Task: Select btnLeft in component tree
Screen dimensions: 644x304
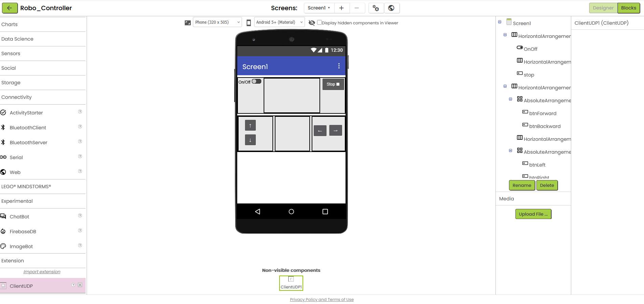Action: tap(537, 165)
